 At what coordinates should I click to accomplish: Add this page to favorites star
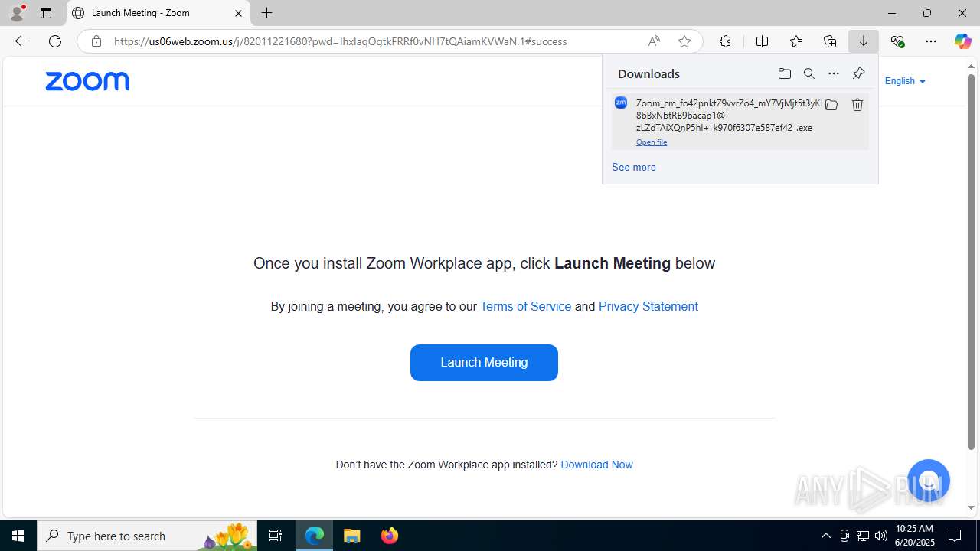pos(684,41)
